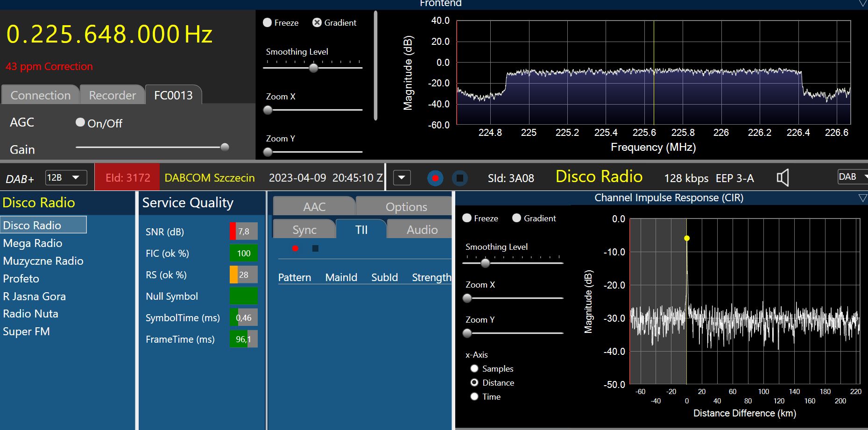The width and height of the screenshot is (868, 430).
Task: Disable Gradient in the Frontend spectrum
Action: point(317,22)
